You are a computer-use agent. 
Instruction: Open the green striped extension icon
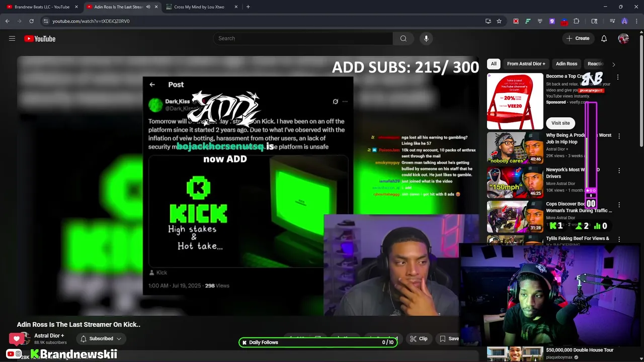click(528, 21)
